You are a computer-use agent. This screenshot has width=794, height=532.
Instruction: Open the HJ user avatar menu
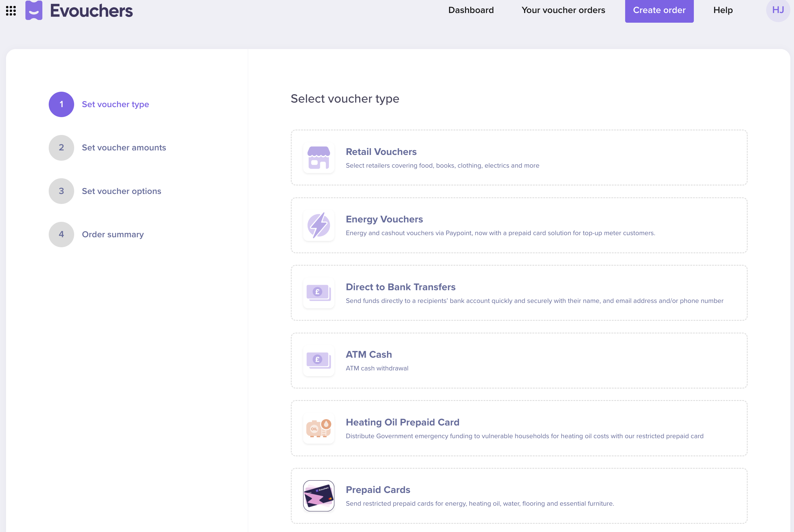point(778,10)
